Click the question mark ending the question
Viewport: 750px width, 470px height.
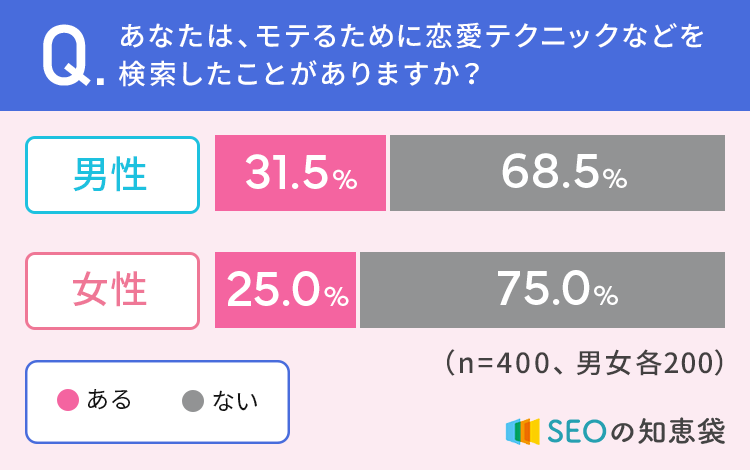[x=462, y=77]
